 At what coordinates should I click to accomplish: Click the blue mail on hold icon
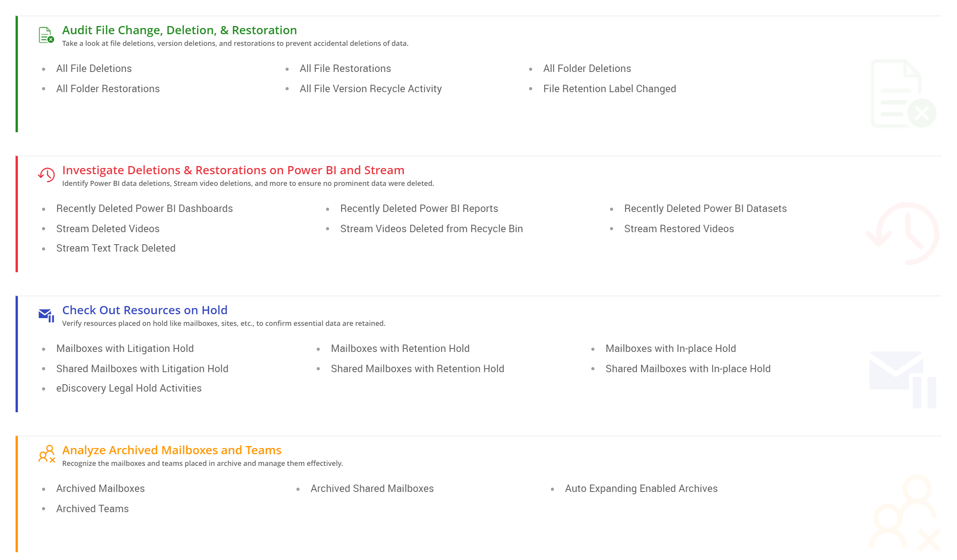(46, 315)
